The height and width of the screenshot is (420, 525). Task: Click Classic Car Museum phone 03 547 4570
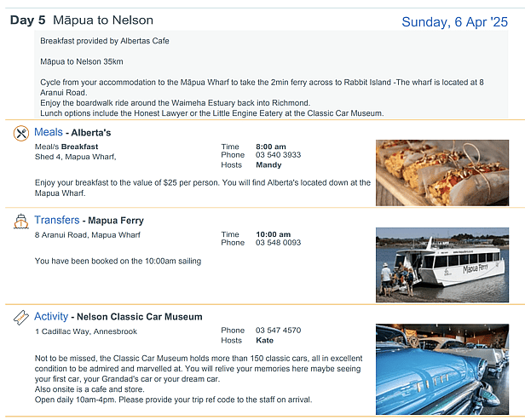278,331
